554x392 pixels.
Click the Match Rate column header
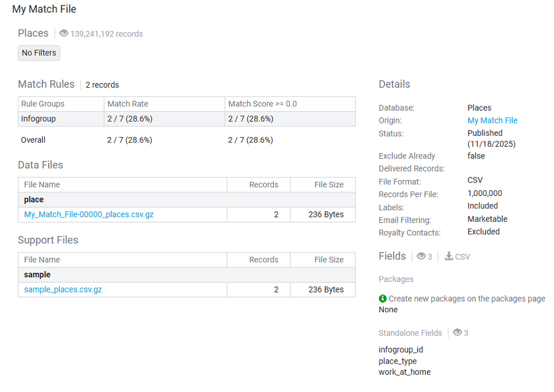[127, 104]
